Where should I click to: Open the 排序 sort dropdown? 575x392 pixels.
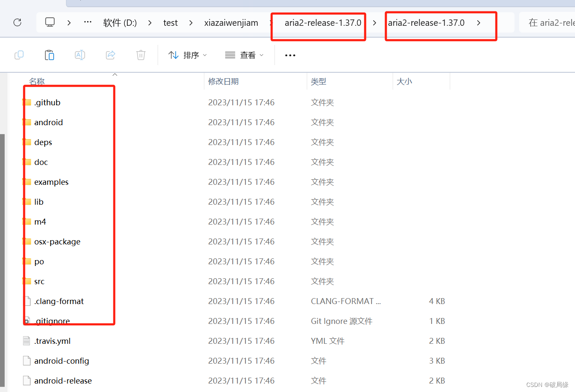187,55
